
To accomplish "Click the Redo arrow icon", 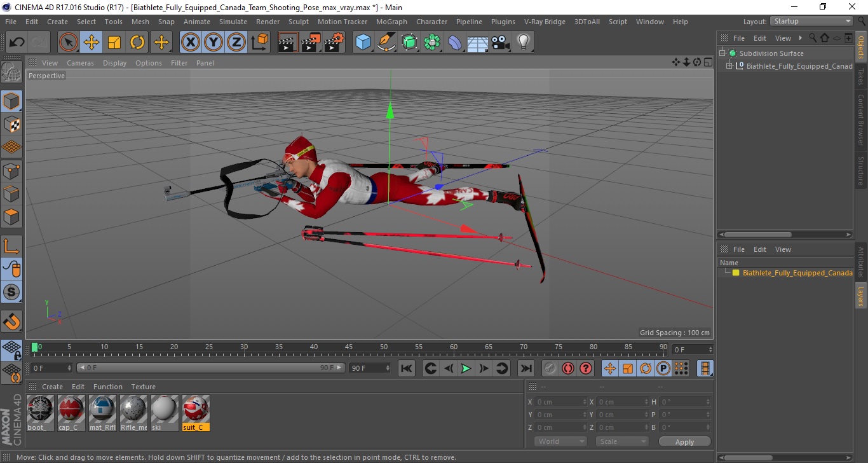I will click(39, 43).
